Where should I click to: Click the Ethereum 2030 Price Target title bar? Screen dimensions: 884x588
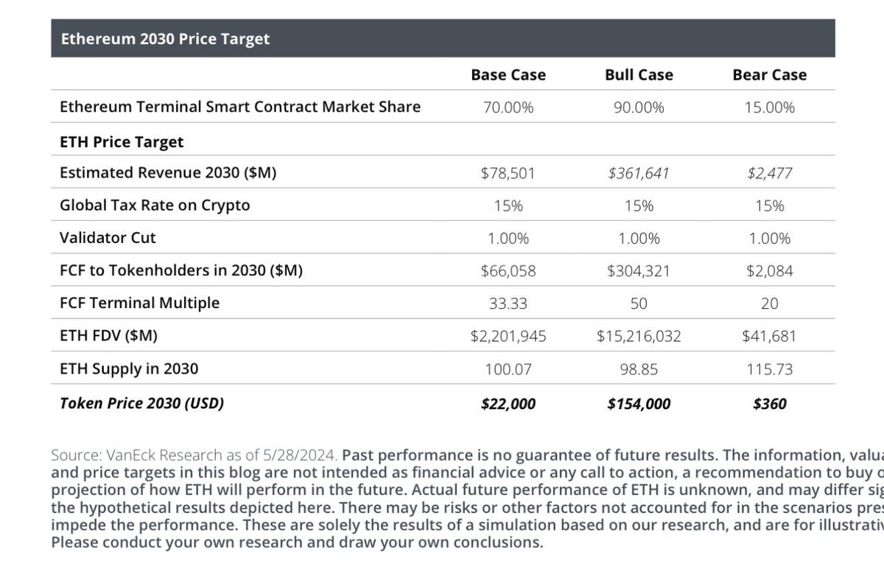pos(166,38)
